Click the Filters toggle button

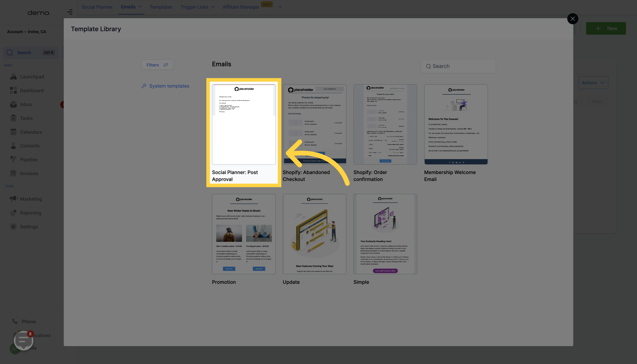tap(158, 65)
